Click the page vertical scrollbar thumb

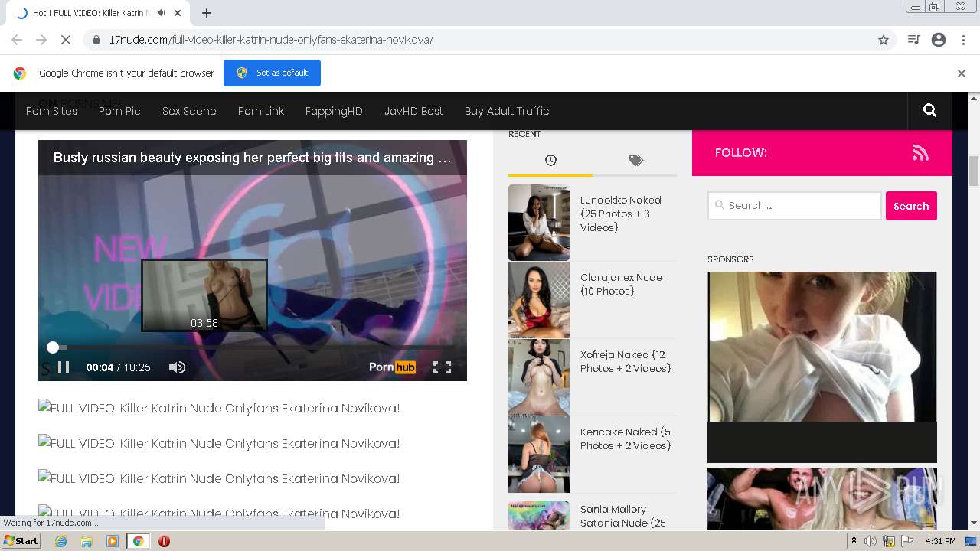(x=974, y=170)
